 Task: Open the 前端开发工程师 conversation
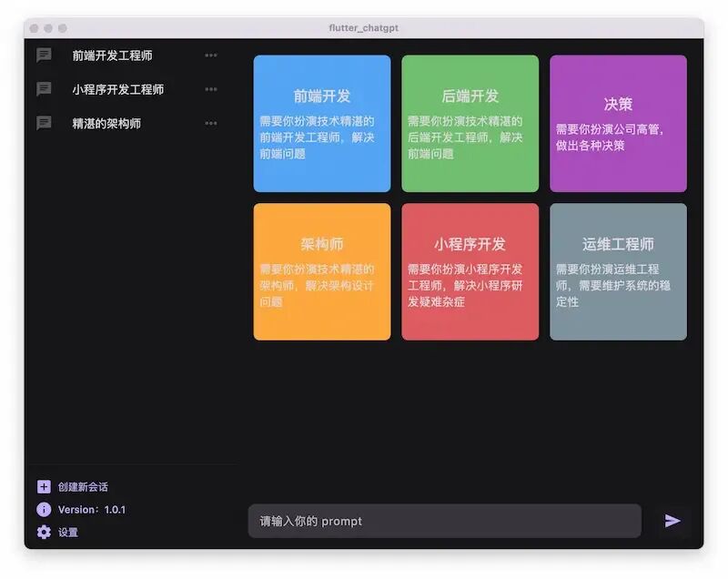coord(112,56)
